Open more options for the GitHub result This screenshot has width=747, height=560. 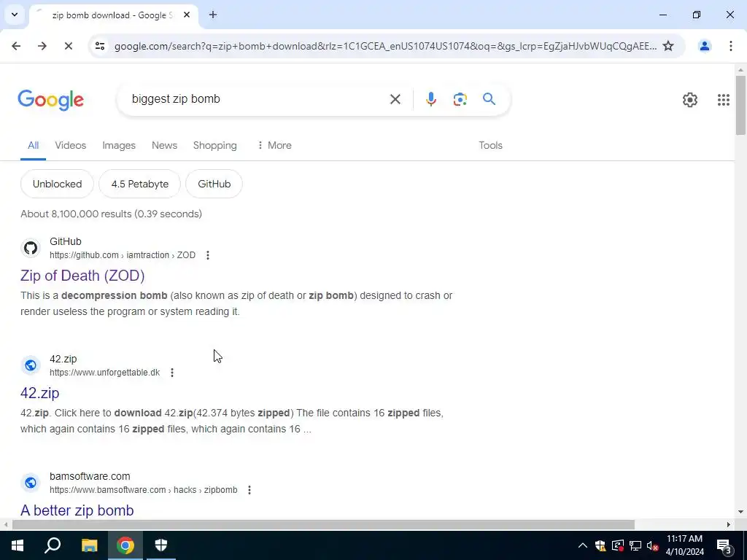click(208, 255)
